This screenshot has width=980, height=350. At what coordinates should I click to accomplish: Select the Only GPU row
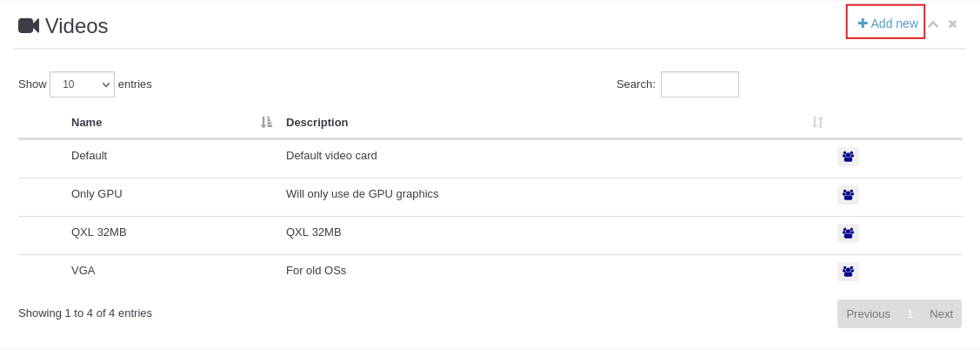(x=97, y=194)
